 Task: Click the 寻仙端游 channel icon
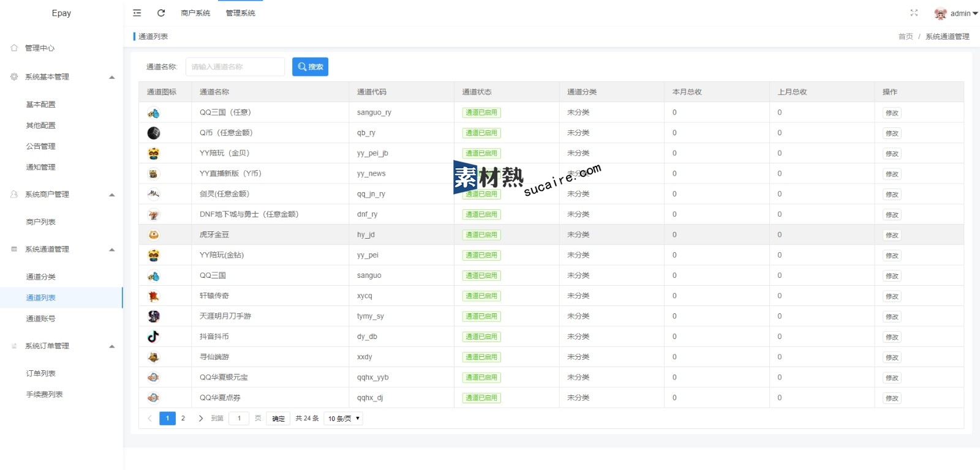point(154,357)
